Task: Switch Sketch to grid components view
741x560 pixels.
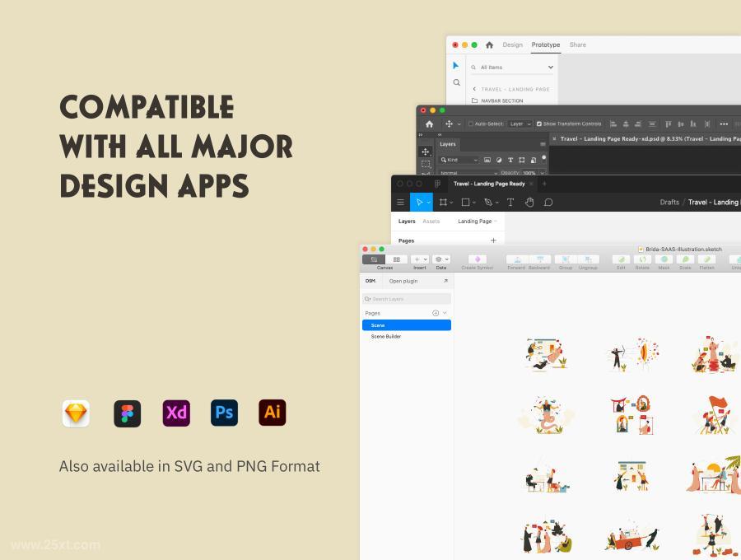Action: (x=397, y=259)
